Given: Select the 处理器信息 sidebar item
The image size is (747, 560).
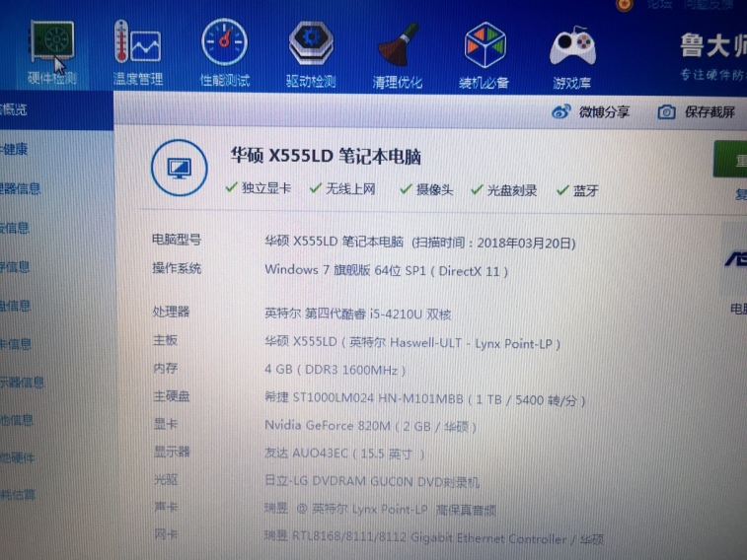Looking at the screenshot, I should (x=20, y=188).
